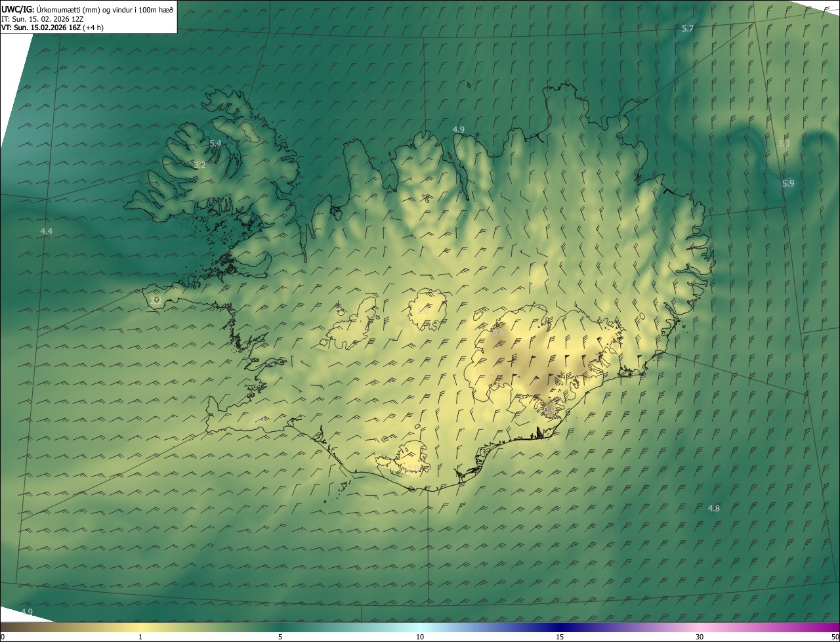Click the 5.7 value label on the map
This screenshot has width=840, height=642.
pos(688,28)
